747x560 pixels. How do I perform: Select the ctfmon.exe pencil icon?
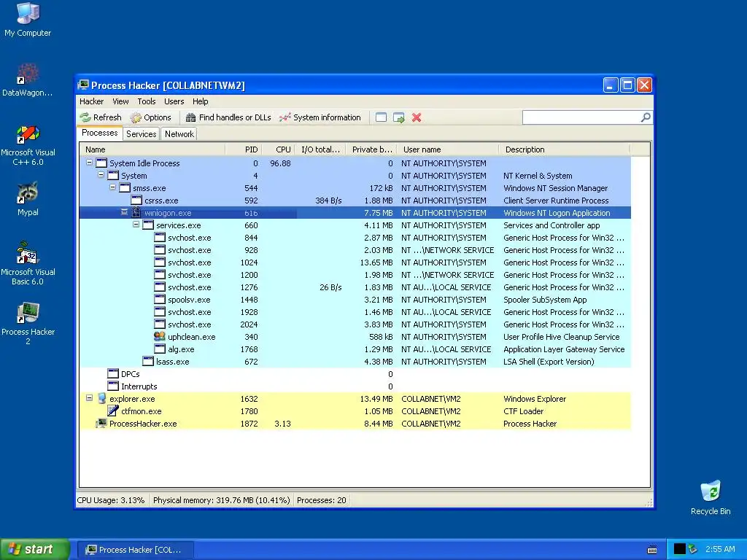click(113, 411)
